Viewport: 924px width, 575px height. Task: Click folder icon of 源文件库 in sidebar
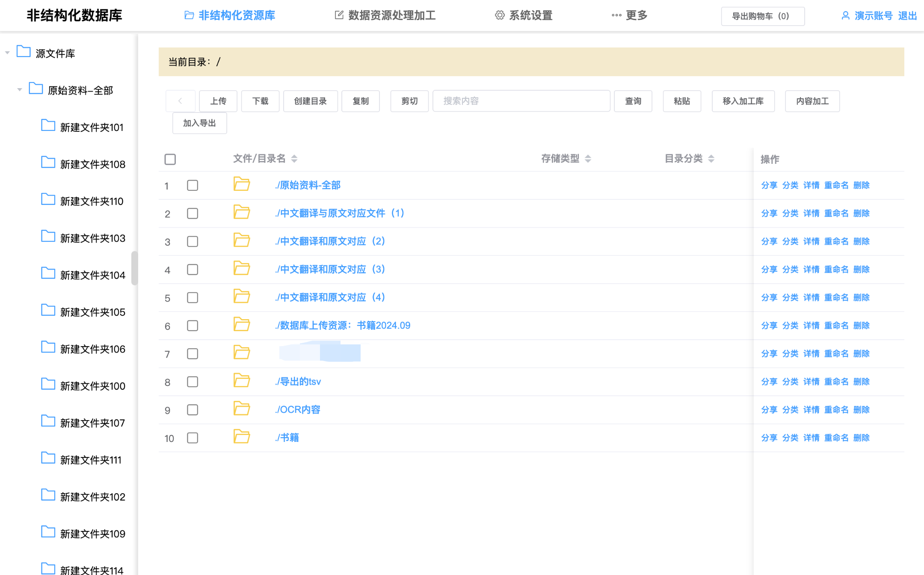24,52
